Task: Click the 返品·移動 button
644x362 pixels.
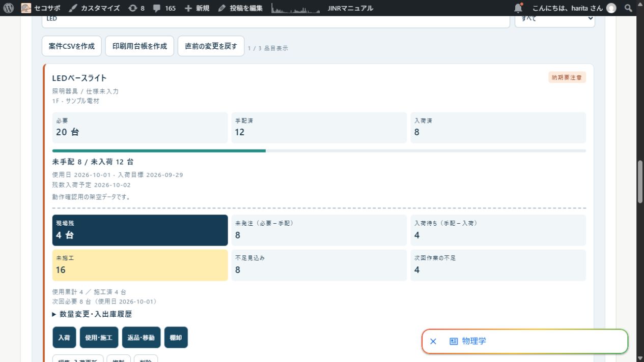Action: (x=142, y=338)
